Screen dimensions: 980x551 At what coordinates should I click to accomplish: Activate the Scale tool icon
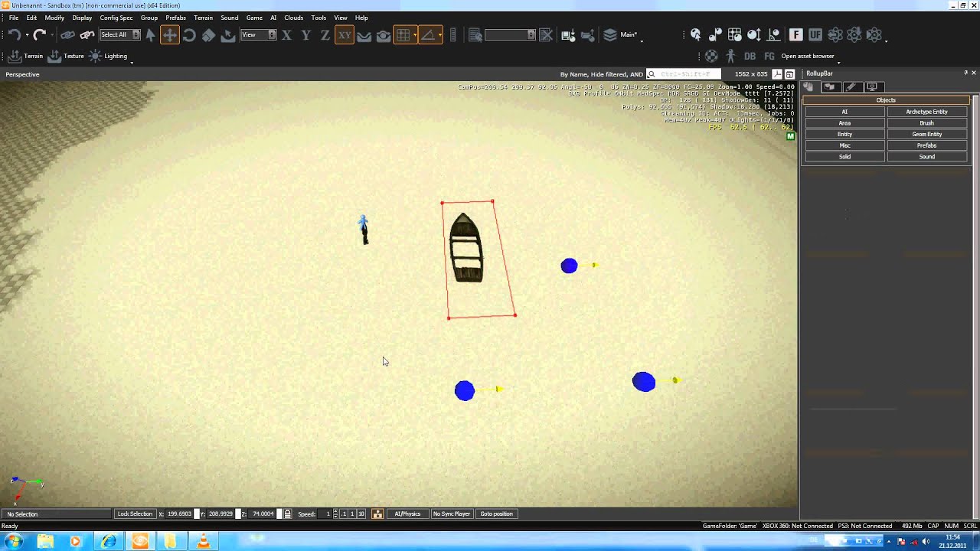(208, 34)
